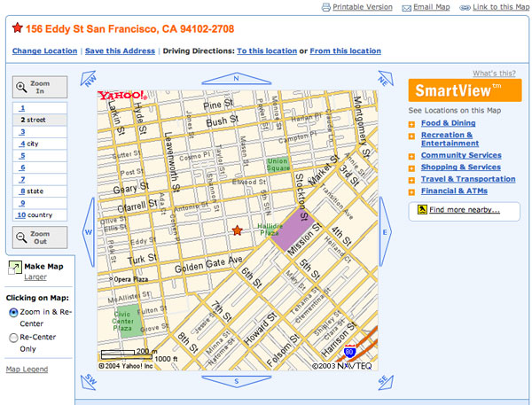Image resolution: width=532 pixels, height=405 pixels.
Task: Click the Zoom Out button
Action: [x=40, y=238]
